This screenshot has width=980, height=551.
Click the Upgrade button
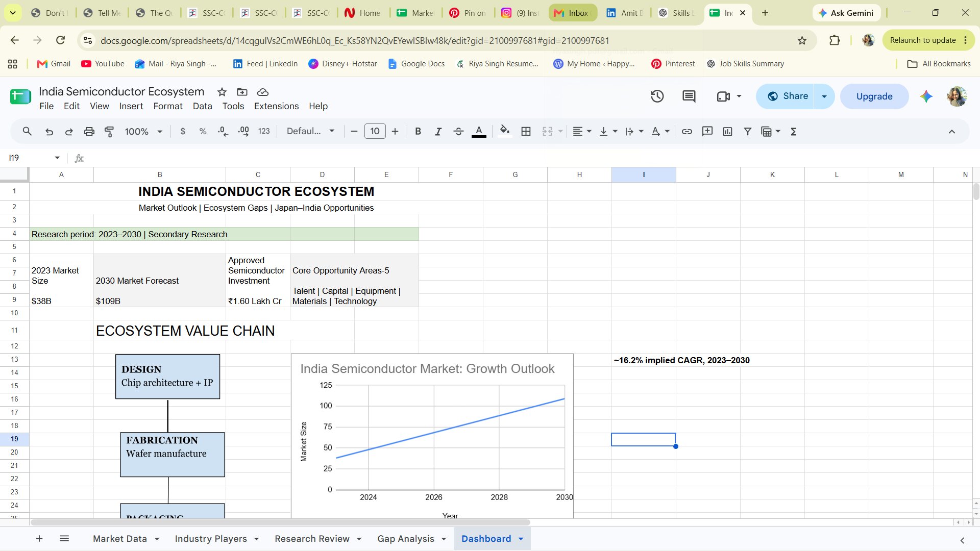874,96
